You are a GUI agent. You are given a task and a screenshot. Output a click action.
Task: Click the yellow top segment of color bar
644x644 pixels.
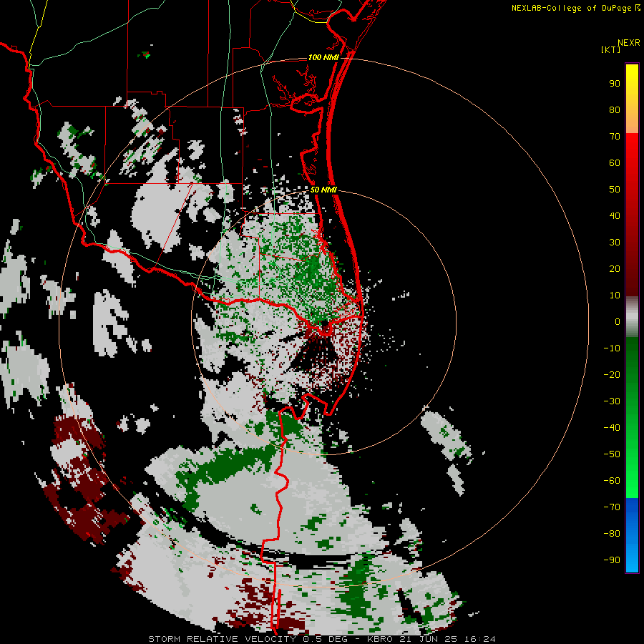(632, 99)
